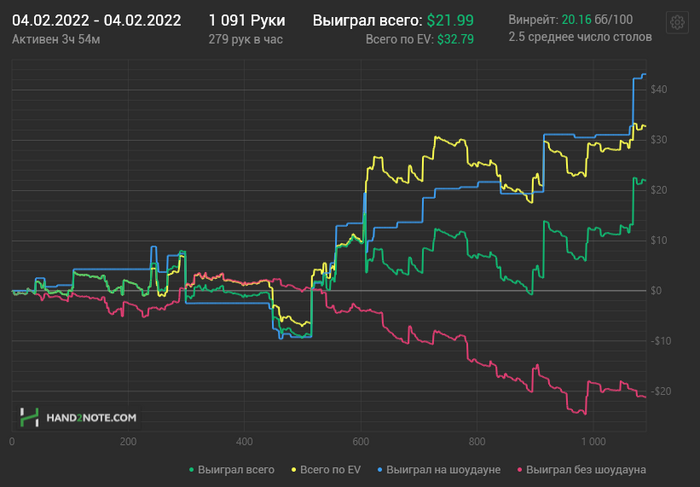The height and width of the screenshot is (487, 700).
Task: Click the '$30' y-axis label
Action: (659, 140)
